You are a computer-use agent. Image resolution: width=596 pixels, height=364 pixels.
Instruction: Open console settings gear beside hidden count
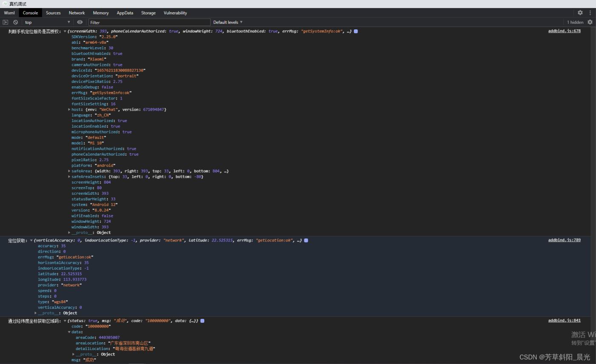coord(590,22)
